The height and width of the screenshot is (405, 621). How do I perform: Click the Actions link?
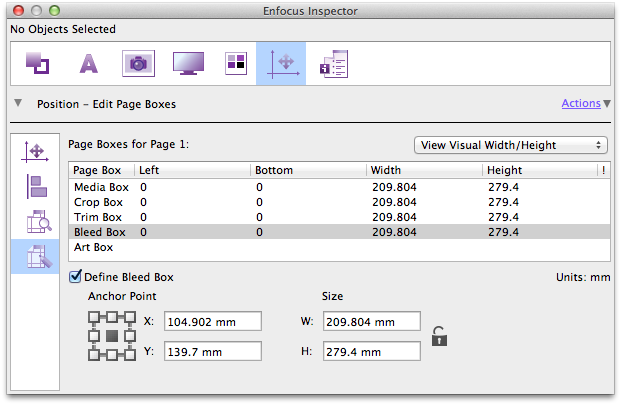[581, 103]
